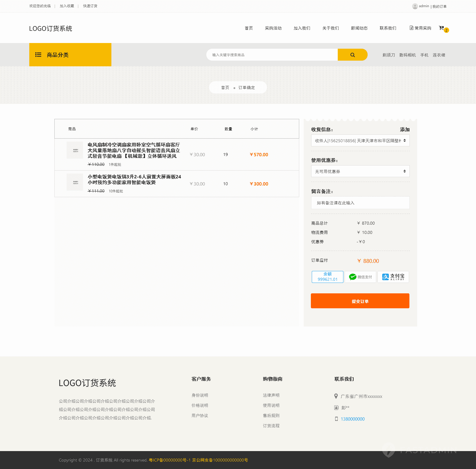Click the 留言备注 remark input field
This screenshot has height=469, width=476.
coord(360,203)
